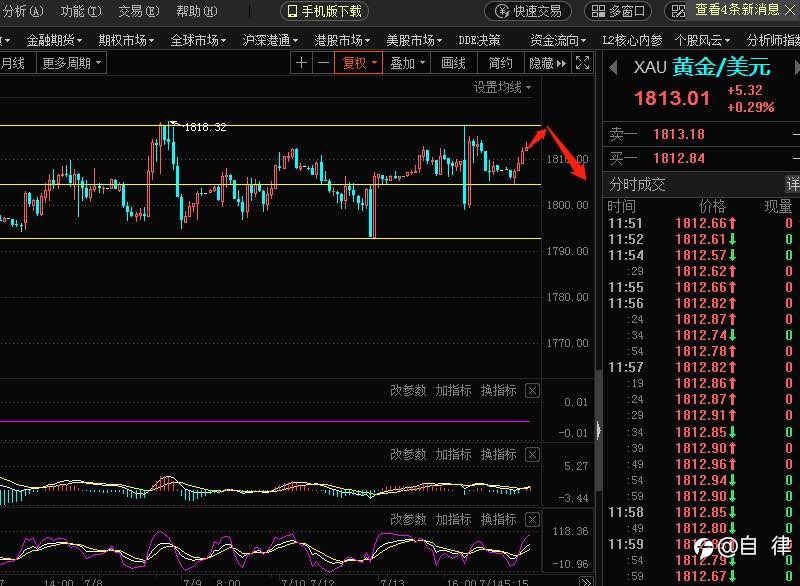The height and width of the screenshot is (586, 800).
Task: Click the 1818.32 high price label
Action: [205, 127]
